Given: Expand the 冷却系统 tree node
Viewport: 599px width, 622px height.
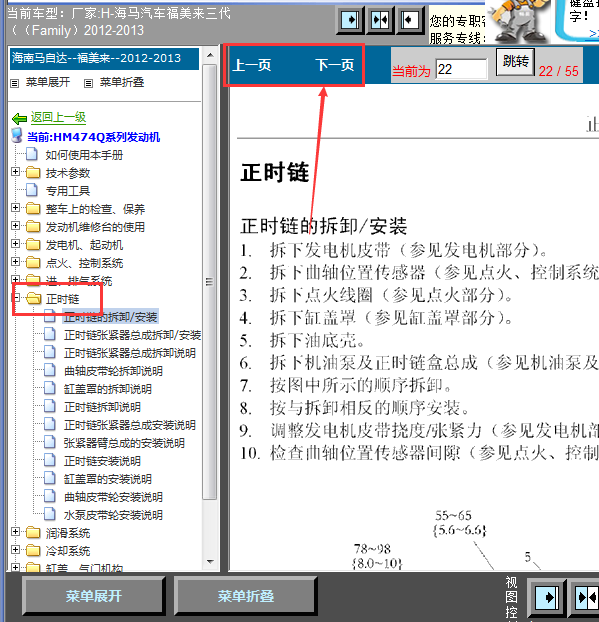Looking at the screenshot, I should (15, 549).
